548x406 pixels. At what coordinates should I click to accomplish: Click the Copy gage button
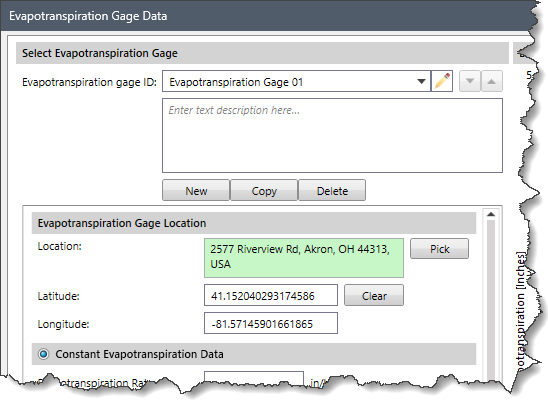264,190
